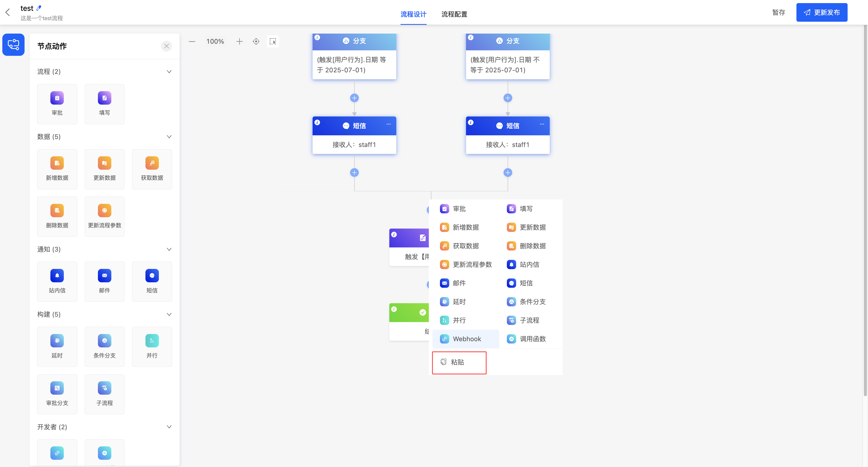Screen dimensions: 868x467
Task: Collapse the 数据 (5) section
Action: click(169, 136)
